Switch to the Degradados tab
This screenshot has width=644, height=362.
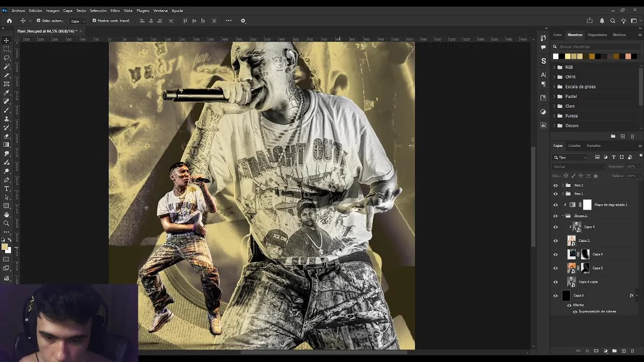tap(597, 35)
